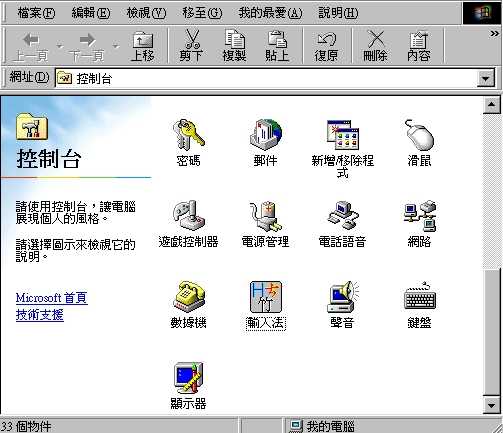Screen dimensions: 503x433
Task: Click the 內容 Properties toolbar button
Action: pyautogui.click(x=419, y=46)
